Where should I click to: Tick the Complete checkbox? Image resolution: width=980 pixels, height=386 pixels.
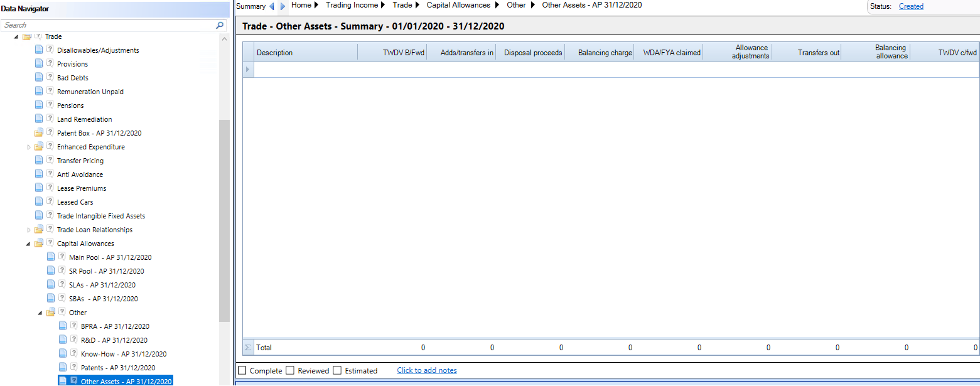[x=242, y=370]
